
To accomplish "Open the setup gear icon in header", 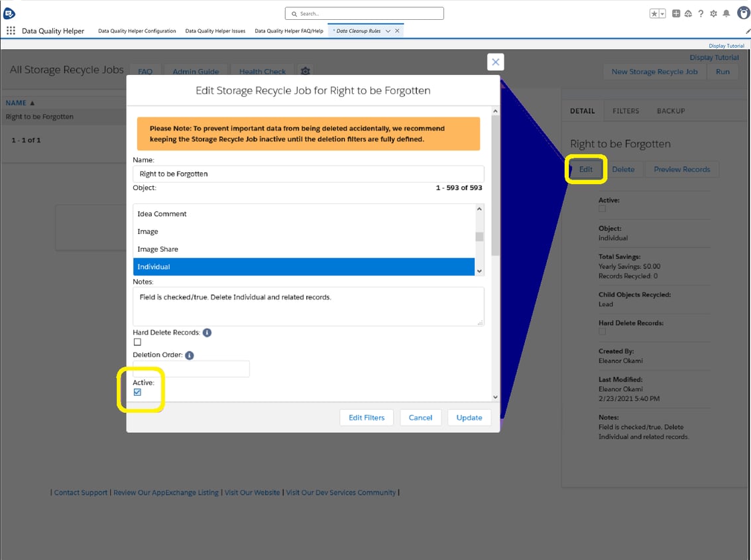I will point(714,13).
